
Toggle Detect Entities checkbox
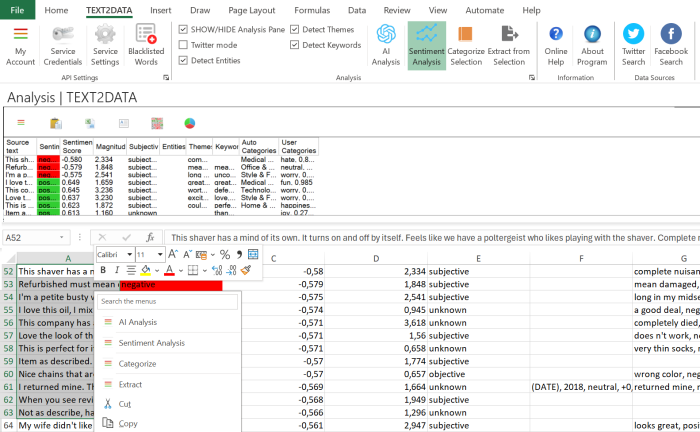click(x=183, y=60)
